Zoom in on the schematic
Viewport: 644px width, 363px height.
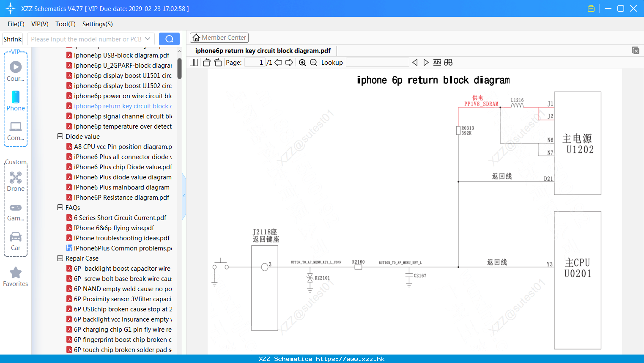[x=302, y=63]
